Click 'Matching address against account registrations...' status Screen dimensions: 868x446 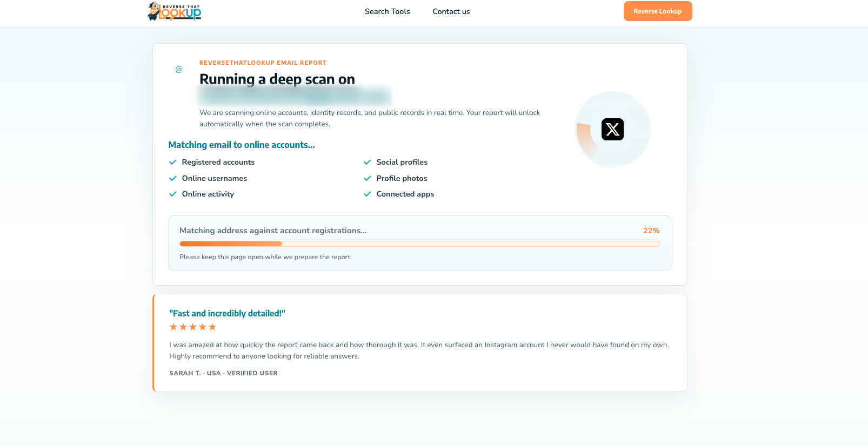pyautogui.click(x=273, y=231)
